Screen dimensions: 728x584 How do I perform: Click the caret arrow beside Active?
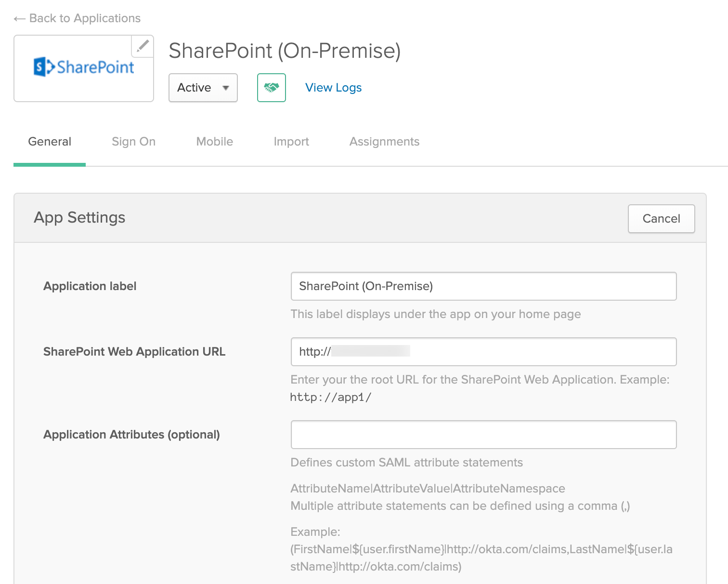pyautogui.click(x=225, y=88)
